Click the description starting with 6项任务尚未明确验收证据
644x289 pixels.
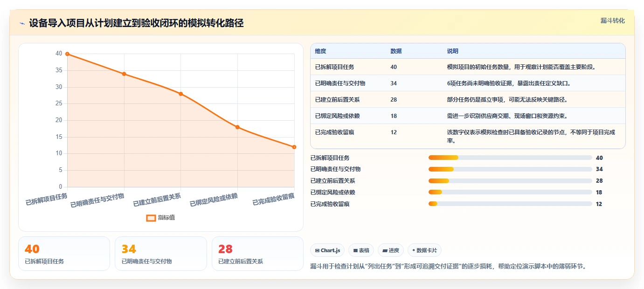pos(509,83)
